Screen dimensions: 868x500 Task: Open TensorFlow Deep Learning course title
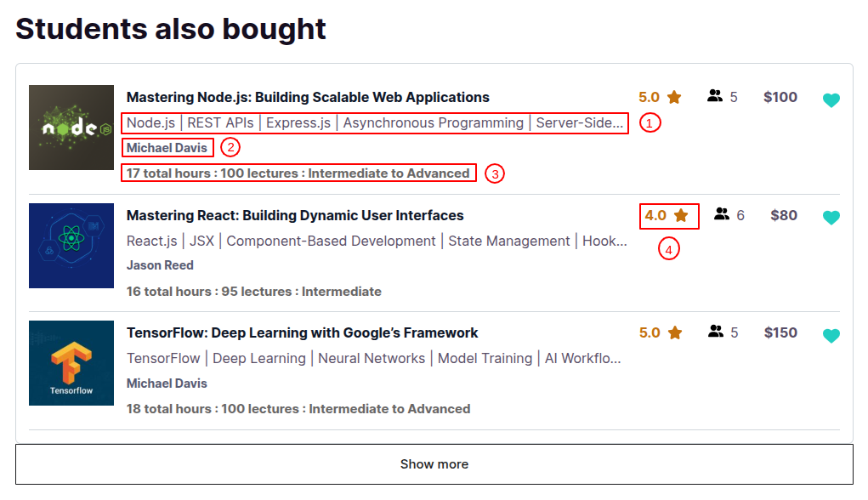coord(303,332)
